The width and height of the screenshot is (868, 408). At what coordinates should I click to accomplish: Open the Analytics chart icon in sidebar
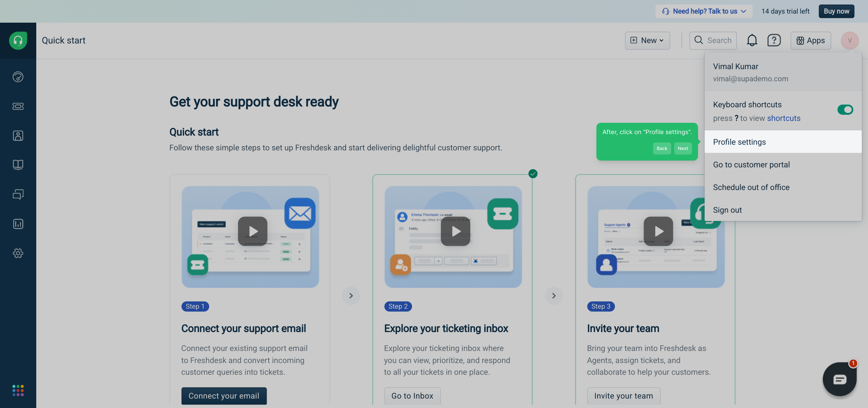18,224
